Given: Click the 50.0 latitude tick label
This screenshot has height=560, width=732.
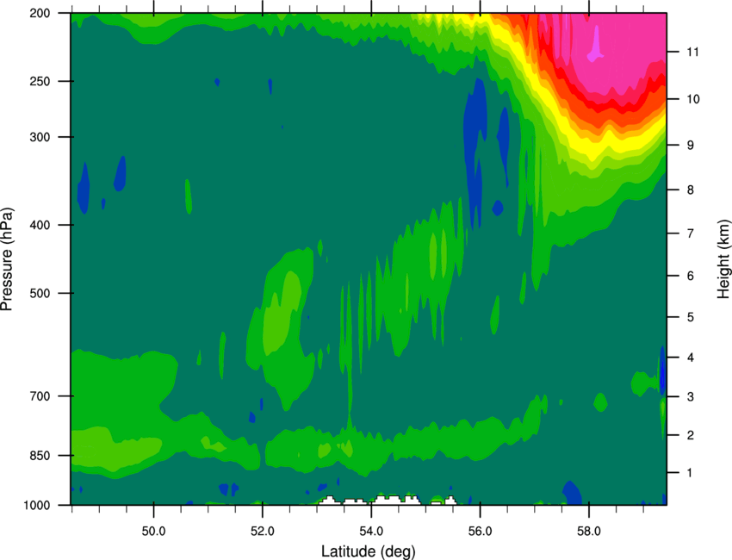Looking at the screenshot, I should (153, 532).
